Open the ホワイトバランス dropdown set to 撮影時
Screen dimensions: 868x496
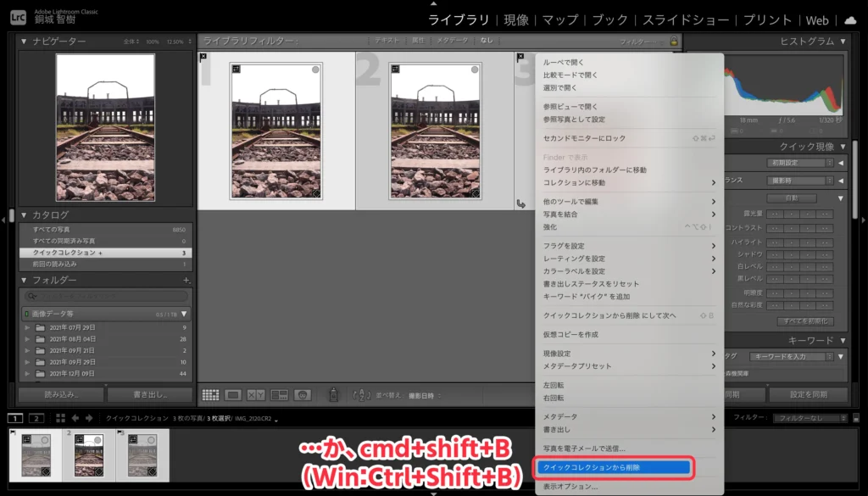coord(798,181)
